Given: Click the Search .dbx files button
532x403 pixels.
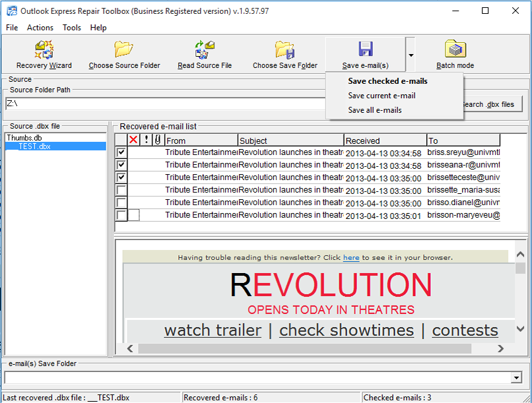Looking at the screenshot, I should [492, 104].
